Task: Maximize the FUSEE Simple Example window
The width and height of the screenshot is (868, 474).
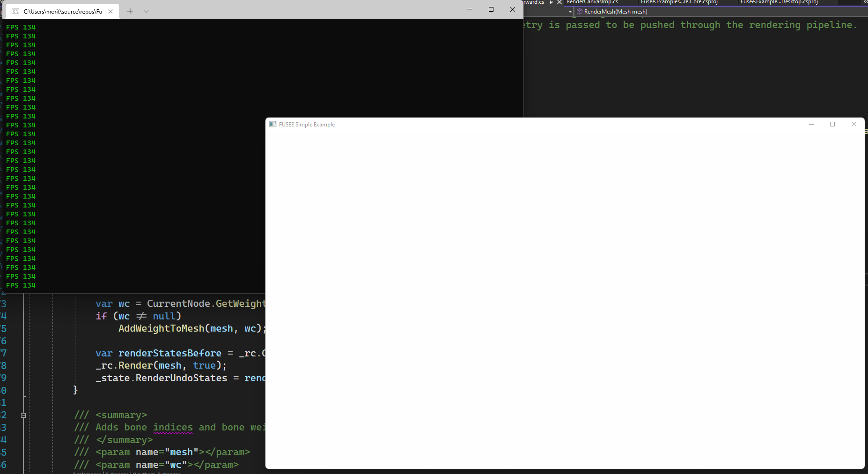Action: [x=832, y=124]
